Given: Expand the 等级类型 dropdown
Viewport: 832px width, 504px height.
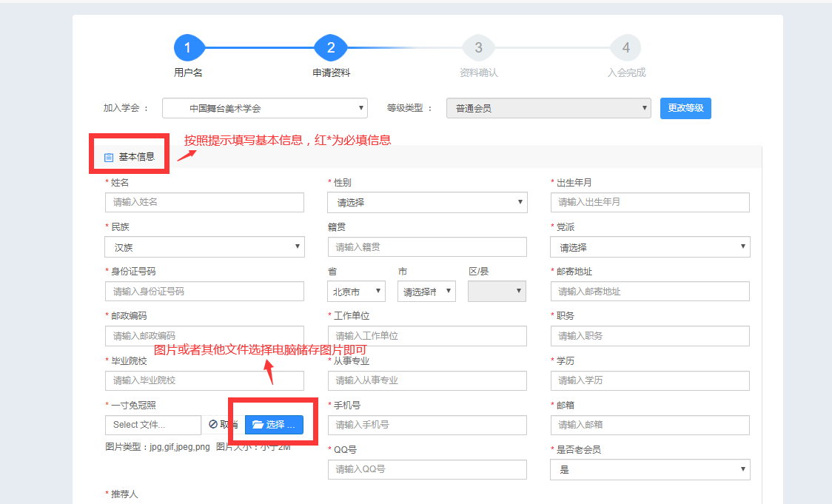Looking at the screenshot, I should point(548,108).
